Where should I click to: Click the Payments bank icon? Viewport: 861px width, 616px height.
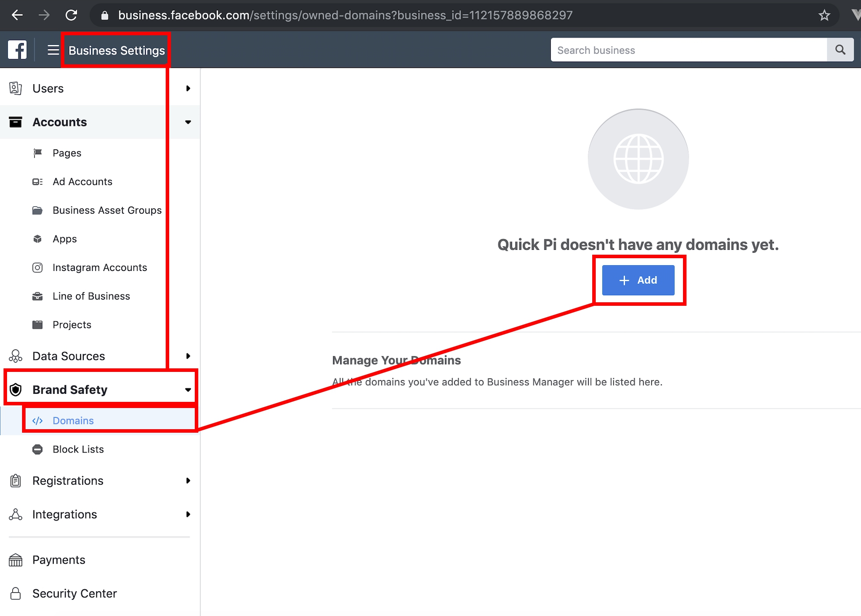pyautogui.click(x=15, y=560)
